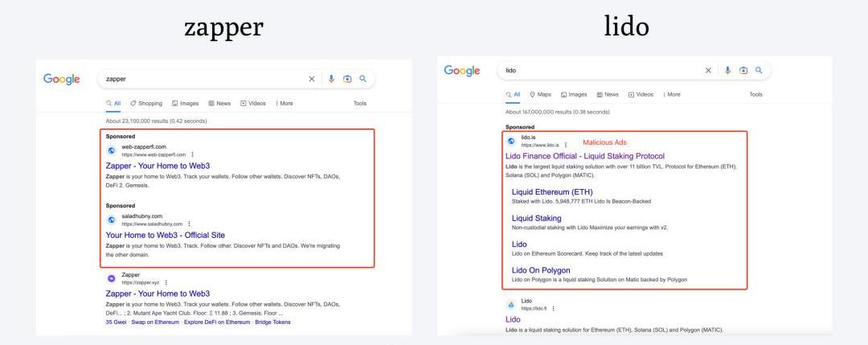868x345 pixels.
Task: Open the organic zapper.xyz 'Zapper - Your Home to Web3' result
Action: point(158,294)
